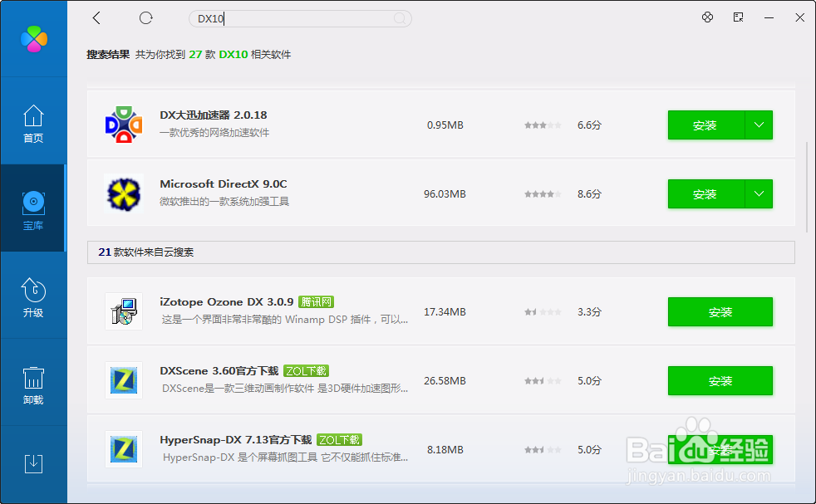Install DX大迅加速器 2.0.18

(705, 125)
